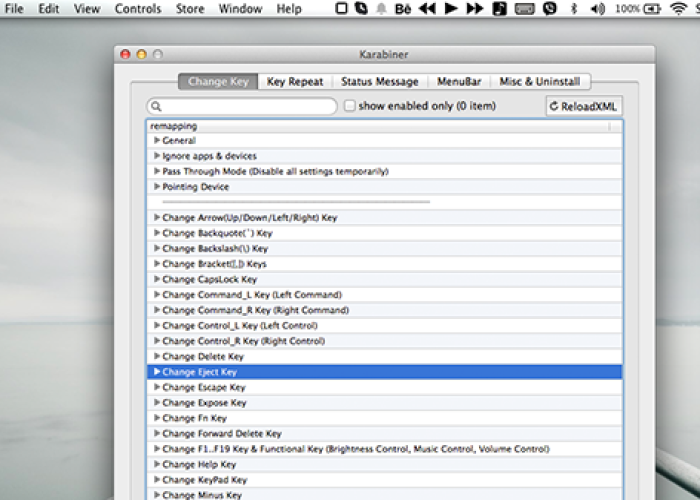Open the Controls menu
Screen dimensions: 700x500
138,8
